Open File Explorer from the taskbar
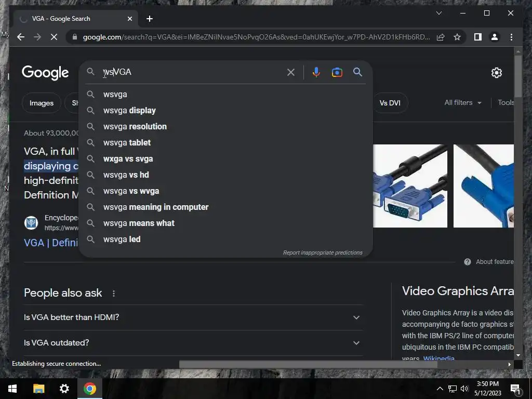The width and height of the screenshot is (532, 399). [38, 389]
